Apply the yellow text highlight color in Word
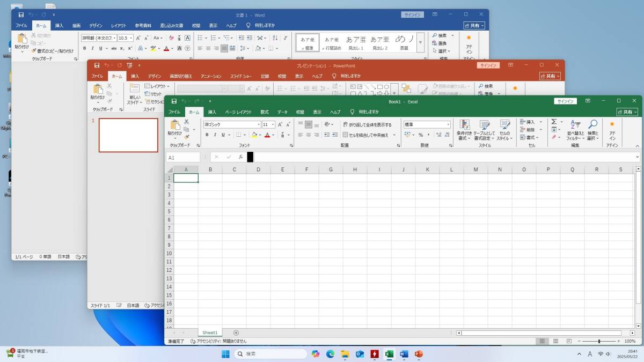The height and width of the screenshot is (362, 644). (152, 48)
